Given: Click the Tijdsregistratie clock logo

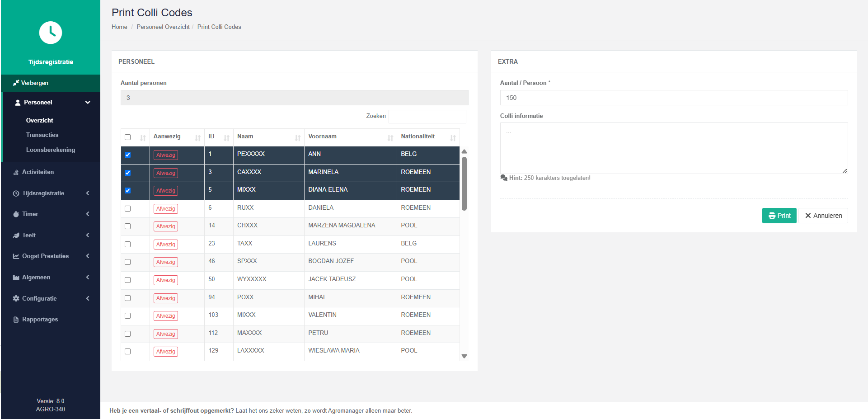Looking at the screenshot, I should click(51, 33).
